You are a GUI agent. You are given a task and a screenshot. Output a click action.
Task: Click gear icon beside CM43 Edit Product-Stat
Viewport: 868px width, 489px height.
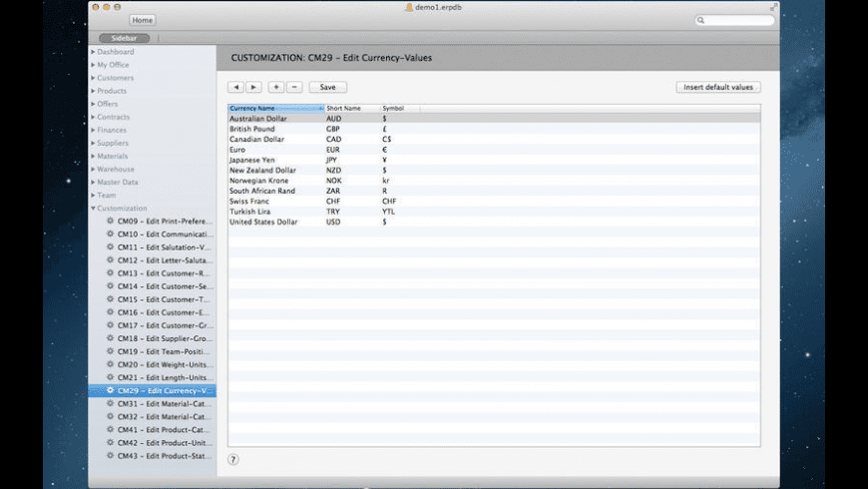110,456
